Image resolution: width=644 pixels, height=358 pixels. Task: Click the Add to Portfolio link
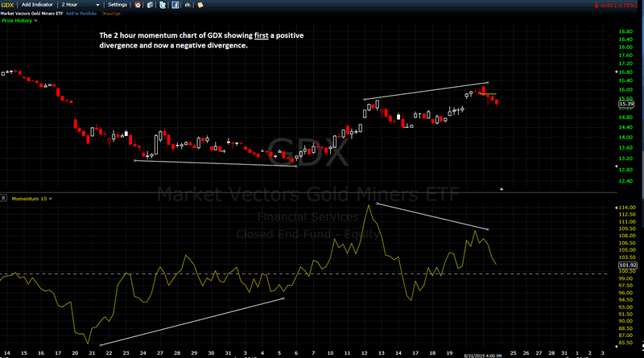[80, 14]
